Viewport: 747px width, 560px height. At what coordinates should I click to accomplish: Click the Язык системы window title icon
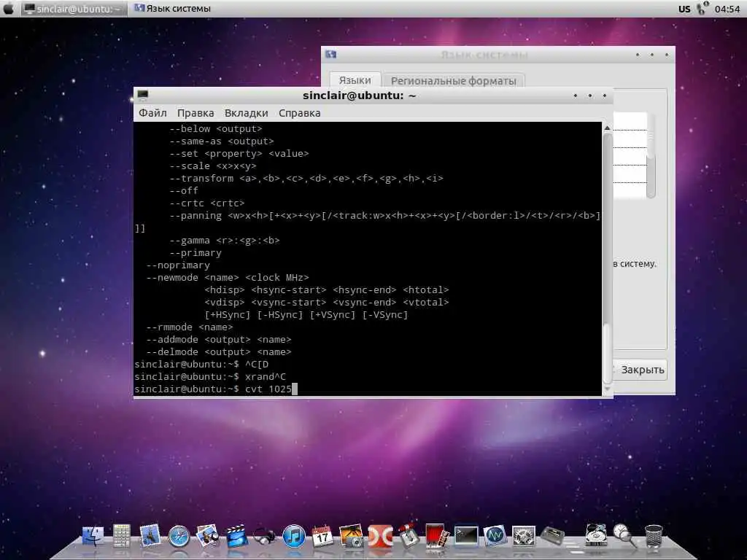[331, 54]
